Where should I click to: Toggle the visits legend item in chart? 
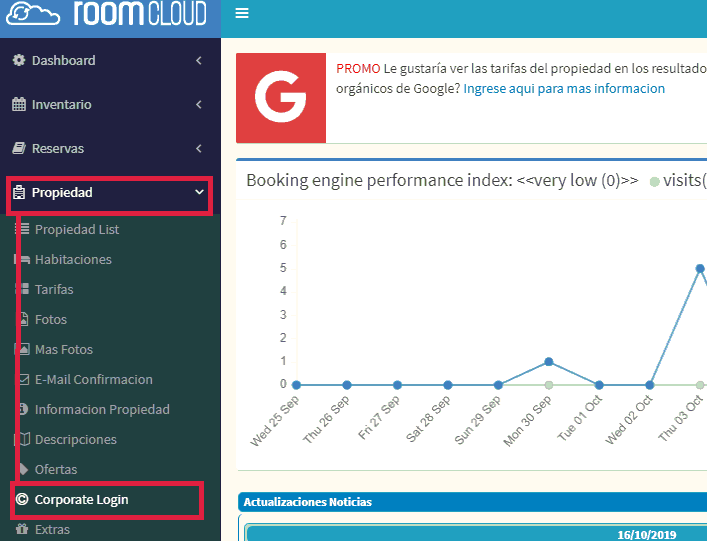pos(678,181)
